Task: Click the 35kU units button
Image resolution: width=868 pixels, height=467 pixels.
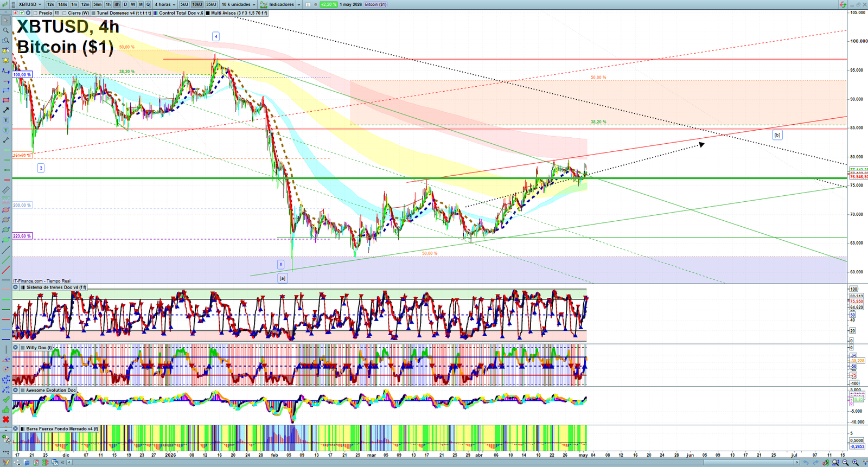Action: click(x=211, y=4)
